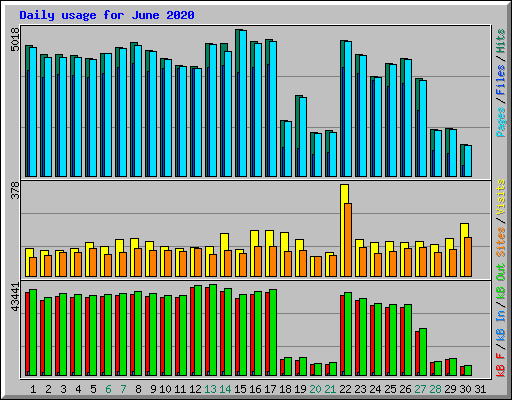Click the red kB F bar for day 12

(x=193, y=331)
